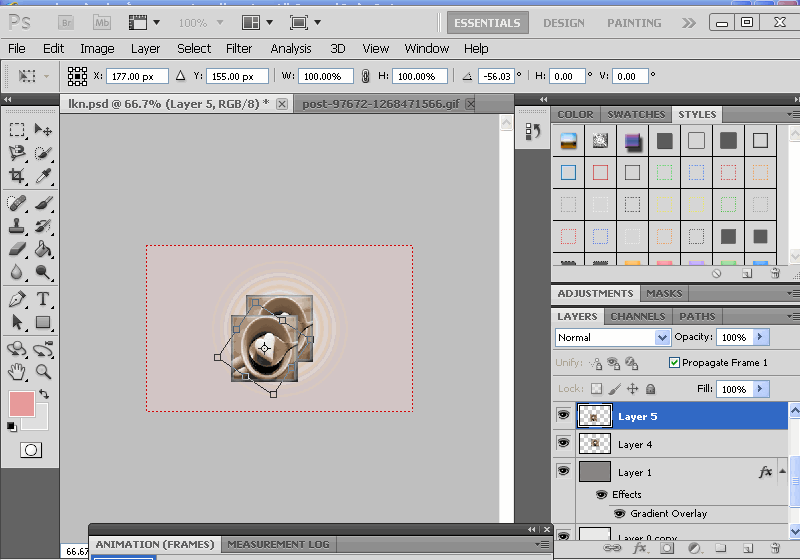800x560 pixels.
Task: Toggle relative positioning for reference point
Action: [x=181, y=76]
